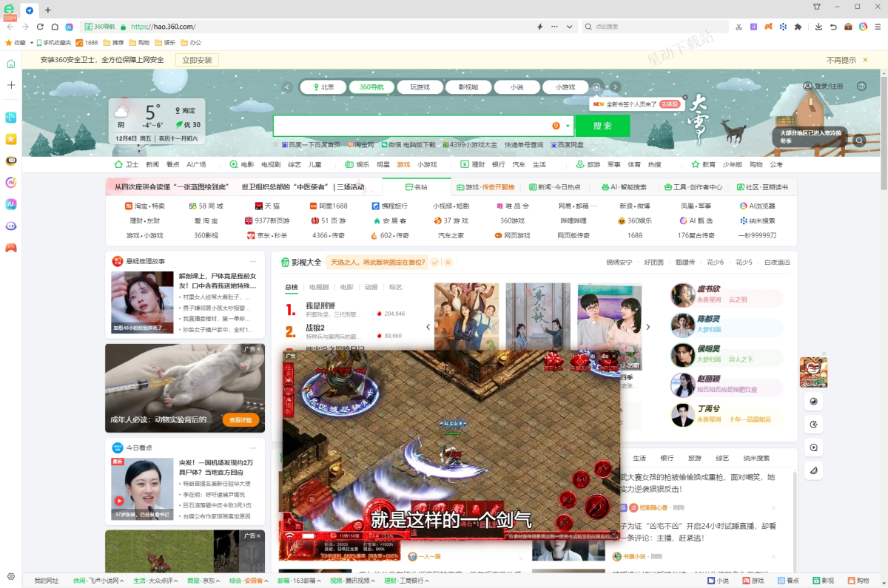Switch to the 名站 tab

tap(417, 187)
